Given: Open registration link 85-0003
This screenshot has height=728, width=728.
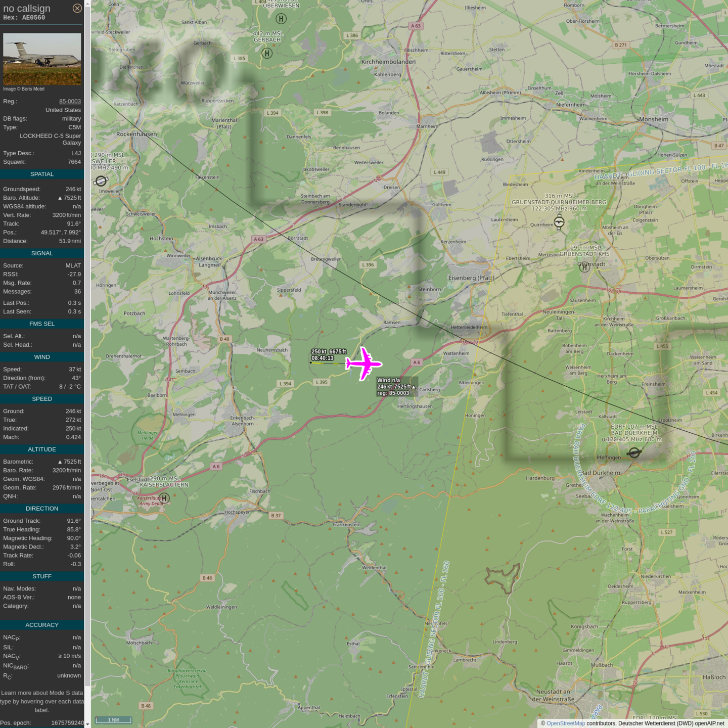Looking at the screenshot, I should (x=70, y=101).
